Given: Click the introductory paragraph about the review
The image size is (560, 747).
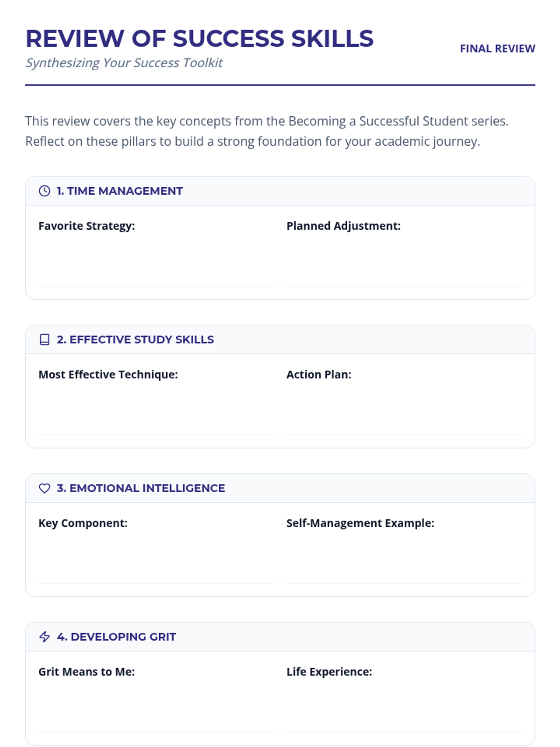Looking at the screenshot, I should tap(266, 131).
